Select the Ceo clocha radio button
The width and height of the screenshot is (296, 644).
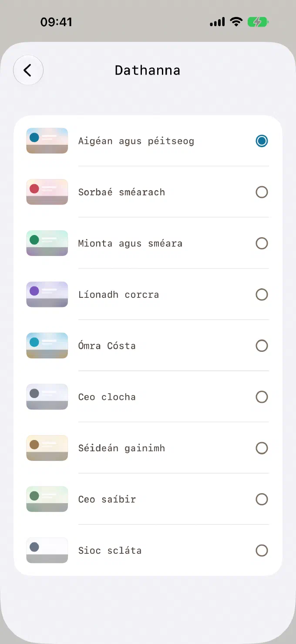262,397
